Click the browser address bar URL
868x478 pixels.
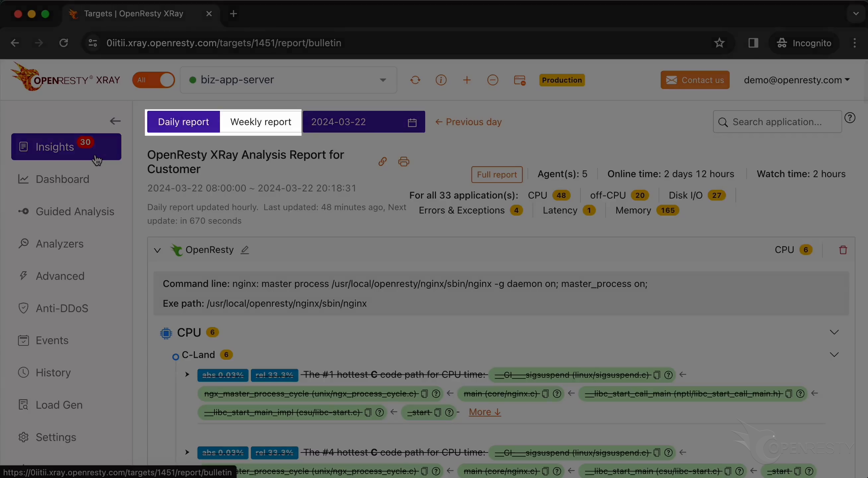point(224,43)
